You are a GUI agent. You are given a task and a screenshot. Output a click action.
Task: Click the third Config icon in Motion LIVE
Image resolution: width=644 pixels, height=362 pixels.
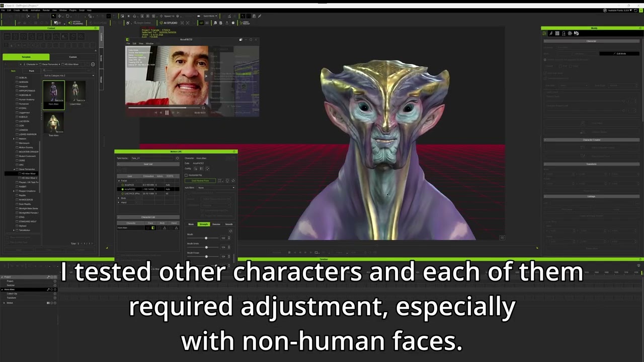[x=207, y=168]
